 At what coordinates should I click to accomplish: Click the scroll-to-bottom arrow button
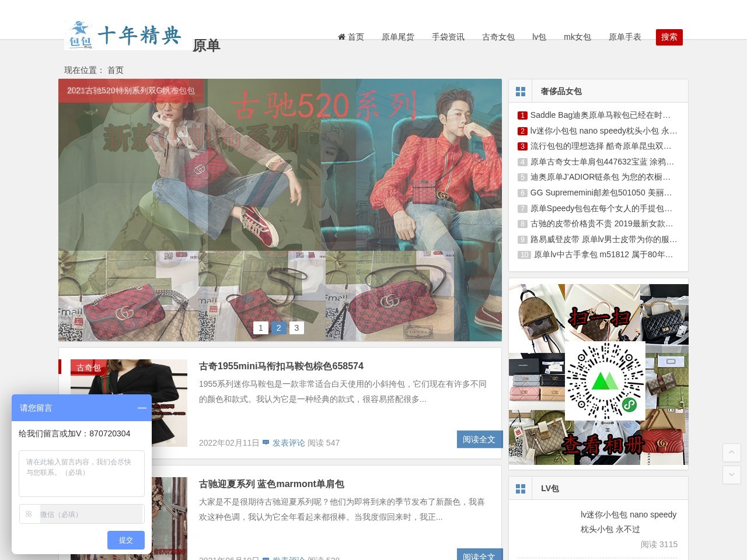click(x=732, y=475)
